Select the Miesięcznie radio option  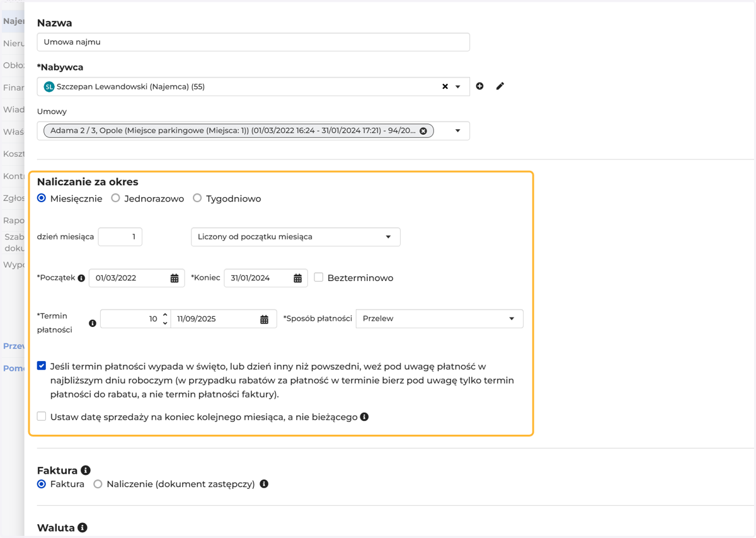42,198
